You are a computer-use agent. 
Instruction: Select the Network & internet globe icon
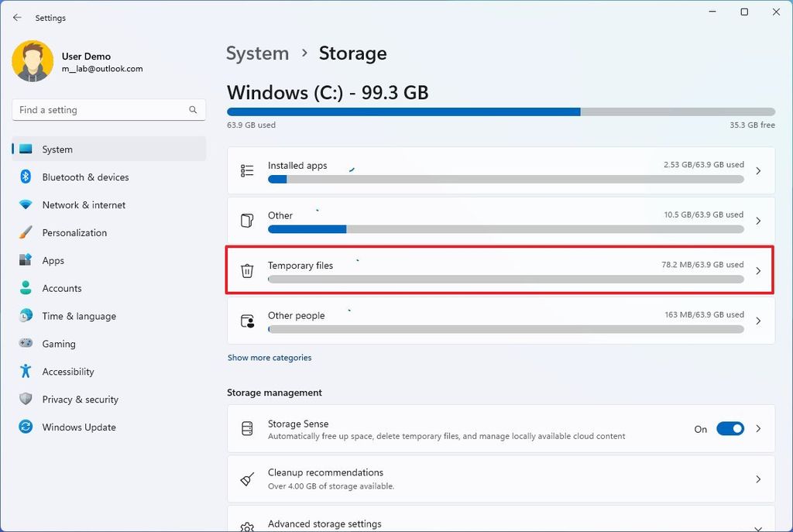coord(24,204)
